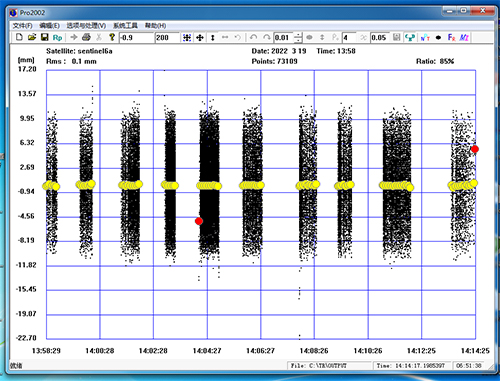Open the 系统工具 menu

click(125, 26)
